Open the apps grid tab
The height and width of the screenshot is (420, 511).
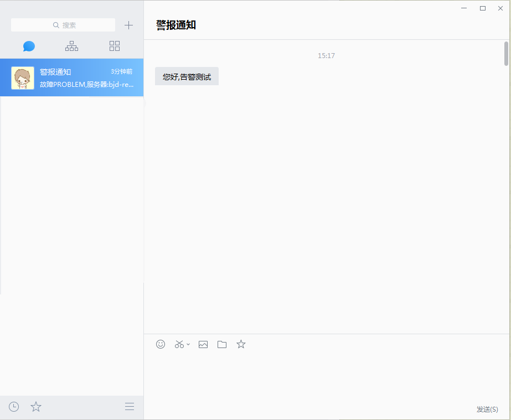[x=115, y=46]
